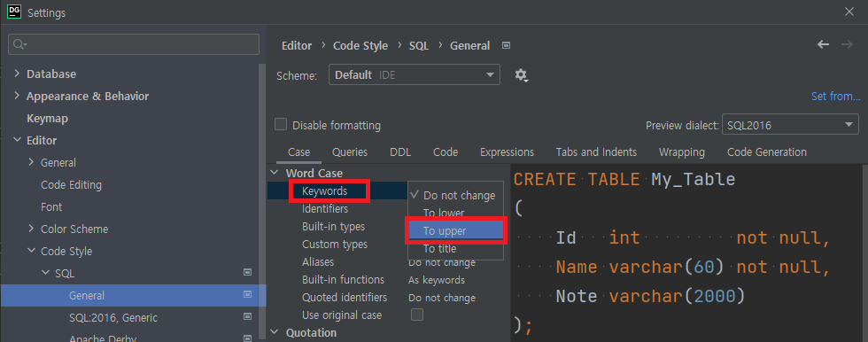This screenshot has height=342, width=868.
Task: Click the scope icon on SQL:2016, Generic row
Action: click(247, 317)
